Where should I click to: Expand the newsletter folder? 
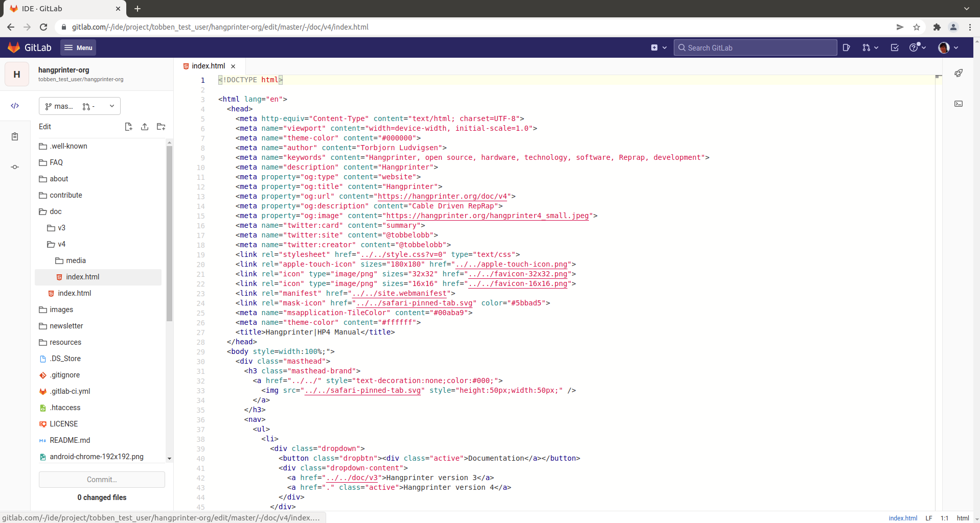click(x=66, y=326)
